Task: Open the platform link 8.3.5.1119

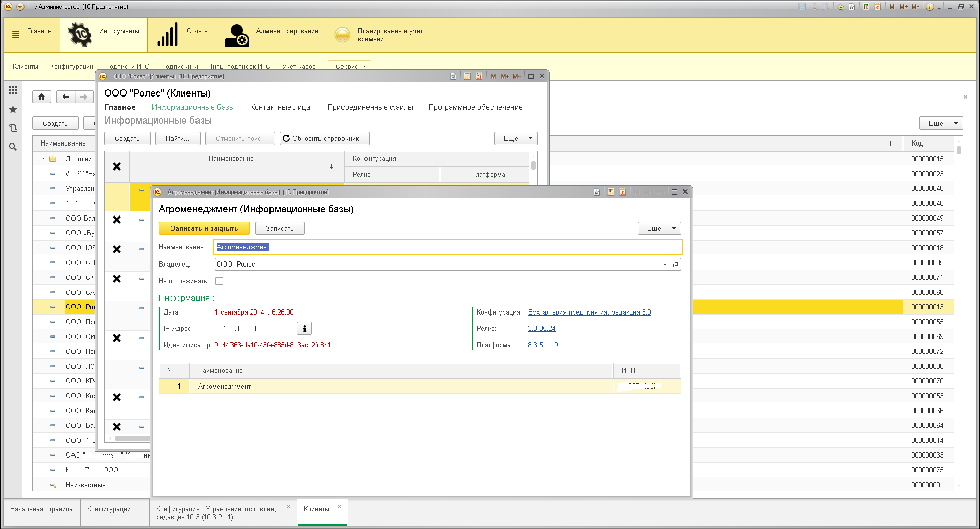Action: [x=543, y=345]
